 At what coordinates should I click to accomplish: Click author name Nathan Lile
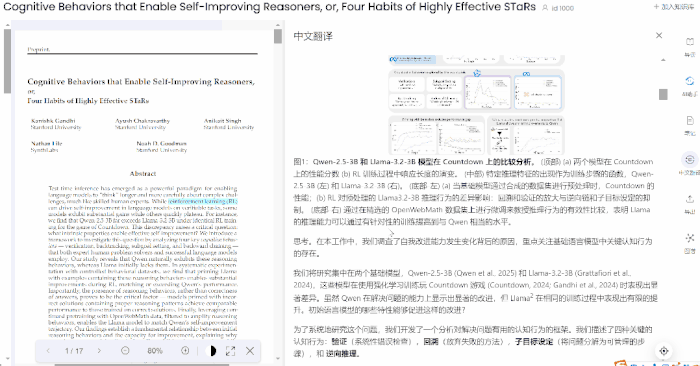pyautogui.click(x=46, y=144)
